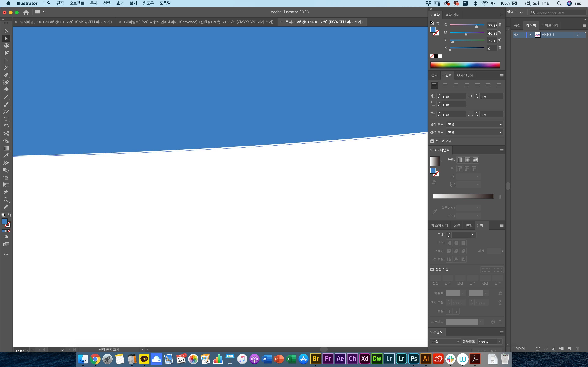Open the blend mode 표준 dropdown
This screenshot has width=588, height=367.
(x=445, y=341)
